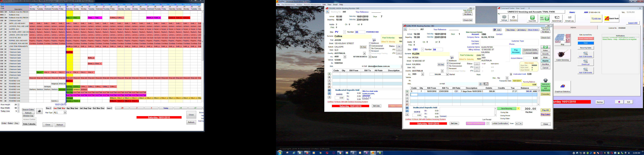Click magnifier search icon in Klein booking

[405, 29]
